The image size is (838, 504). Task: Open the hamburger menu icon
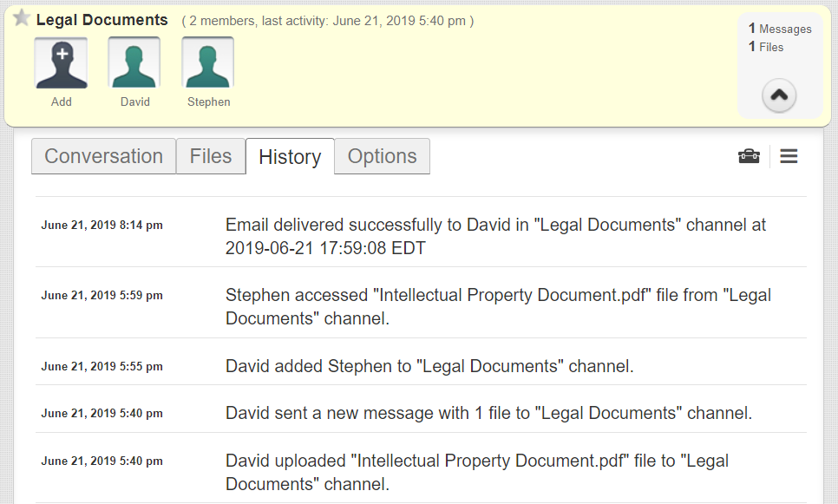[x=789, y=156]
